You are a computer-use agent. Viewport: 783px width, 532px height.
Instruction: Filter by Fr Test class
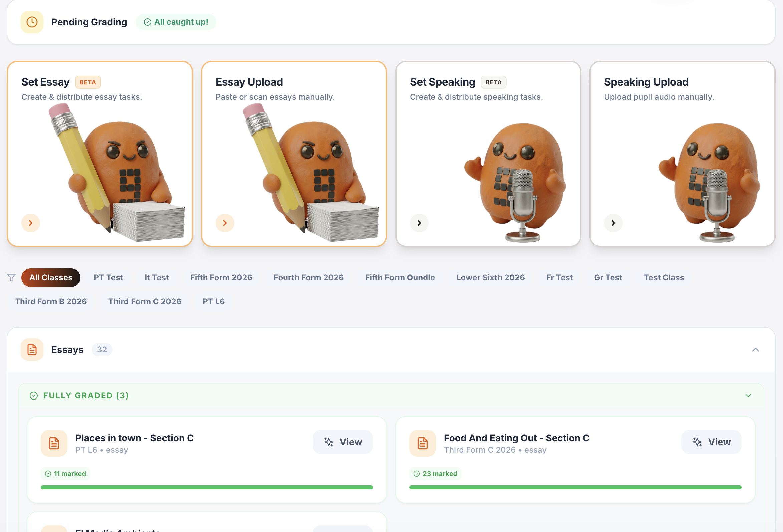[x=560, y=278]
